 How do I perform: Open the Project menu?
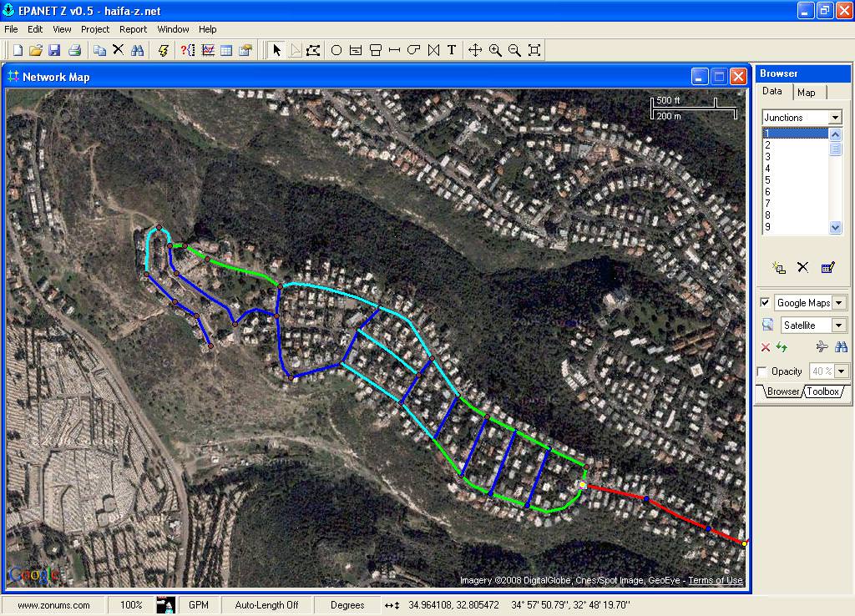(95, 29)
